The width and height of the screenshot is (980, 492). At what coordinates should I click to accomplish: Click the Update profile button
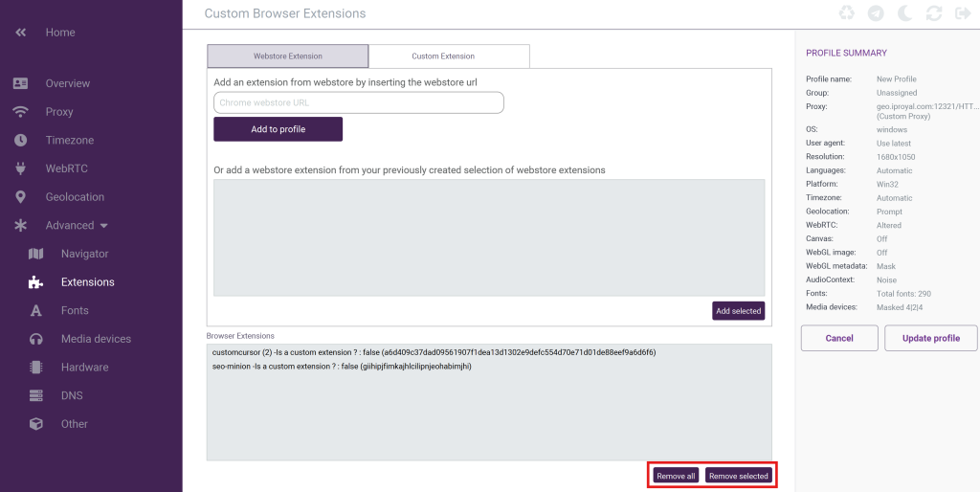930,338
